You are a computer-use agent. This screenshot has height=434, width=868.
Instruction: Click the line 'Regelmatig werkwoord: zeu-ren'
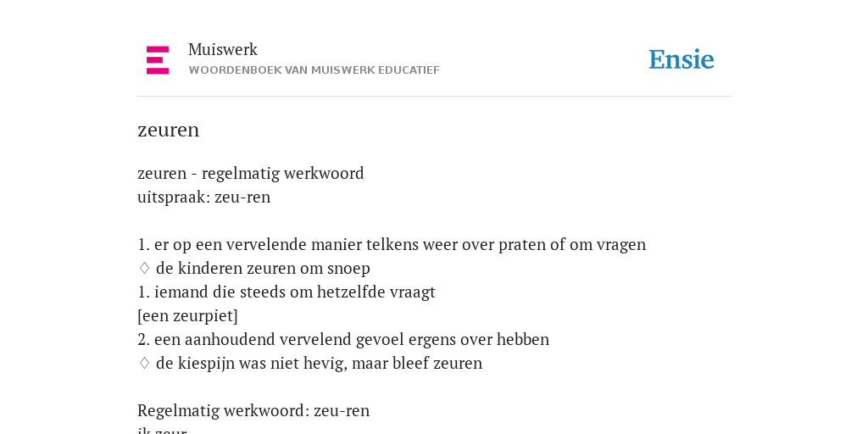tap(253, 411)
